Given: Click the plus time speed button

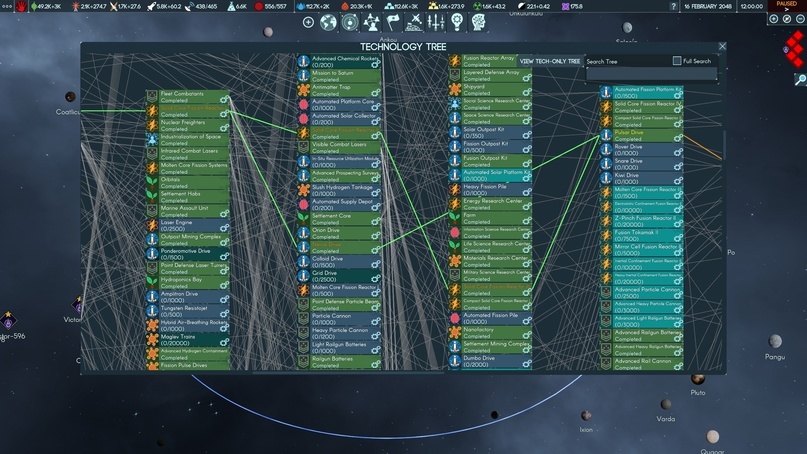Looking at the screenshot, I should [774, 19].
